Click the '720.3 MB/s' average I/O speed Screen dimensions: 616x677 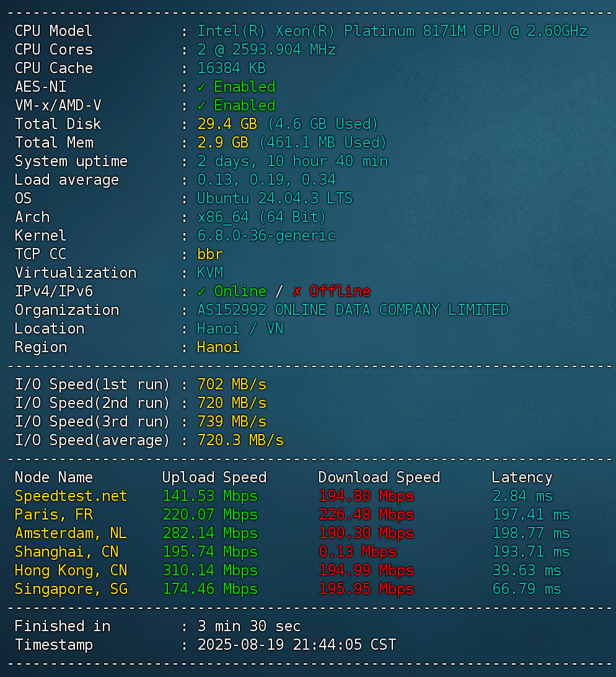240,440
